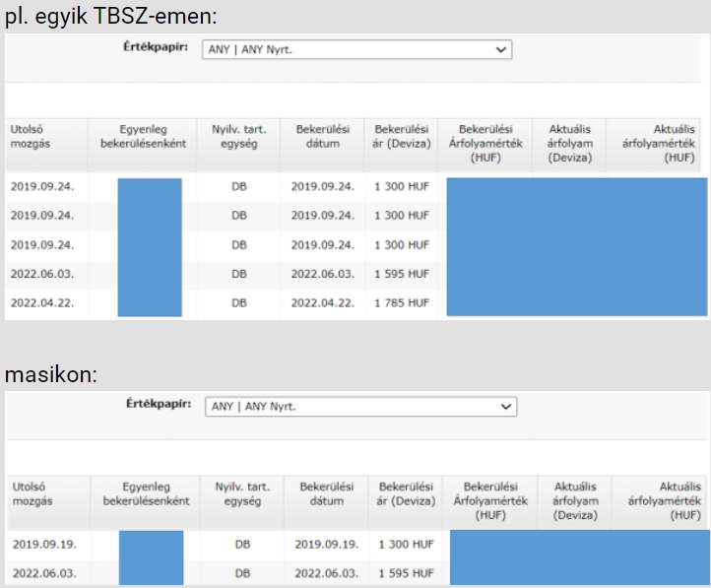Click 'Aktuális árfolyam (Deviza)' header in egyik TBSZ table

[569, 144]
